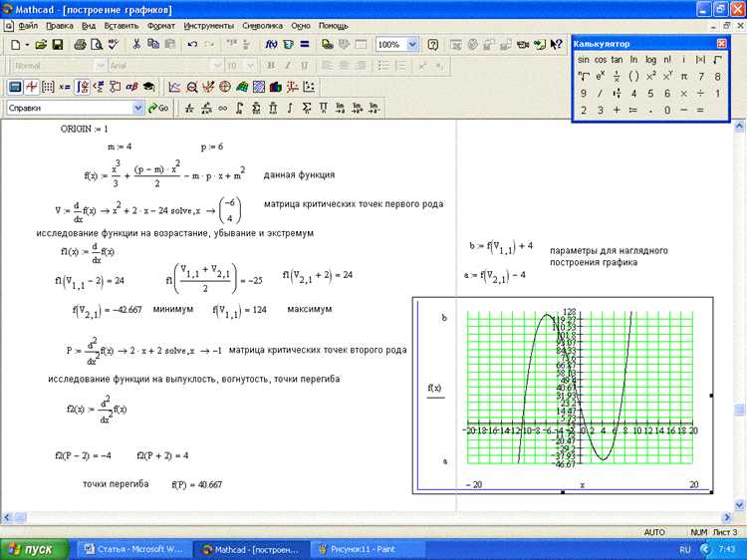
Task: Insert an X-Y plot from graph toolbar
Action: pos(175,87)
